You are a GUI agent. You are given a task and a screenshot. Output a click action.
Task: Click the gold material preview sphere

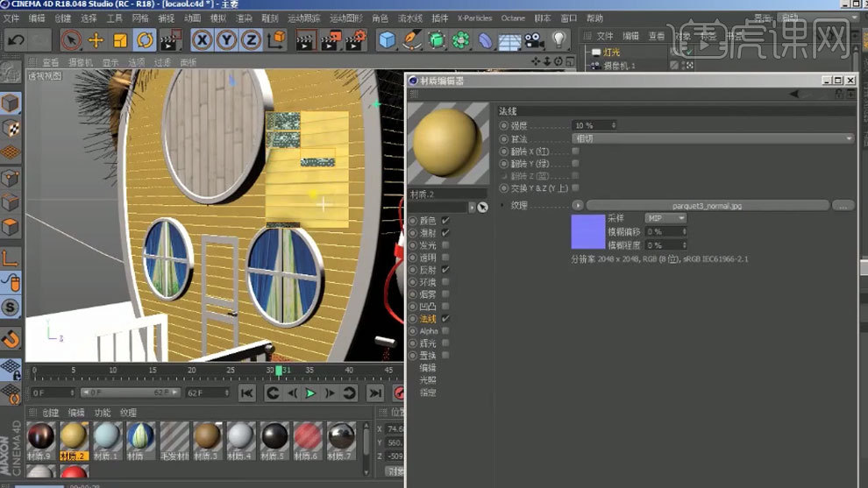coord(448,143)
